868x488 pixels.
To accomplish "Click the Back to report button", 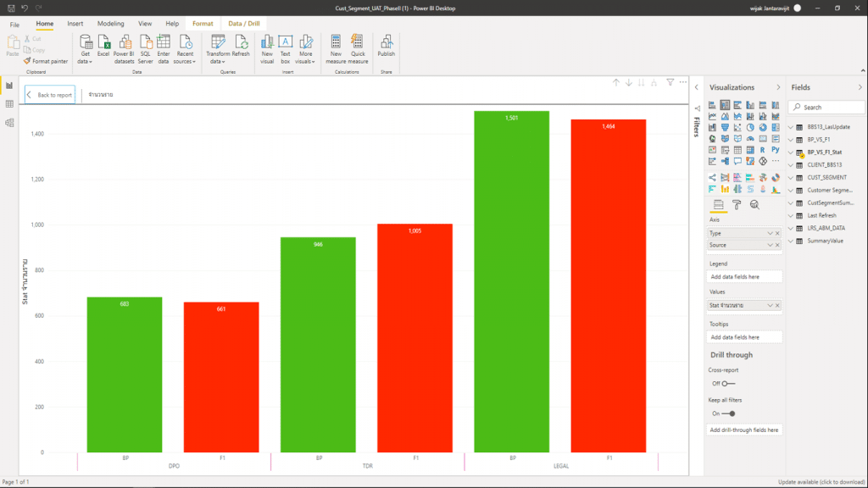I will [50, 95].
